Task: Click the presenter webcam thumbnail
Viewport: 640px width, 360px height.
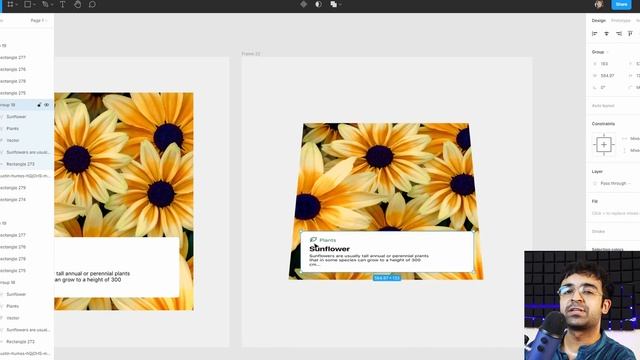Action: 582,305
